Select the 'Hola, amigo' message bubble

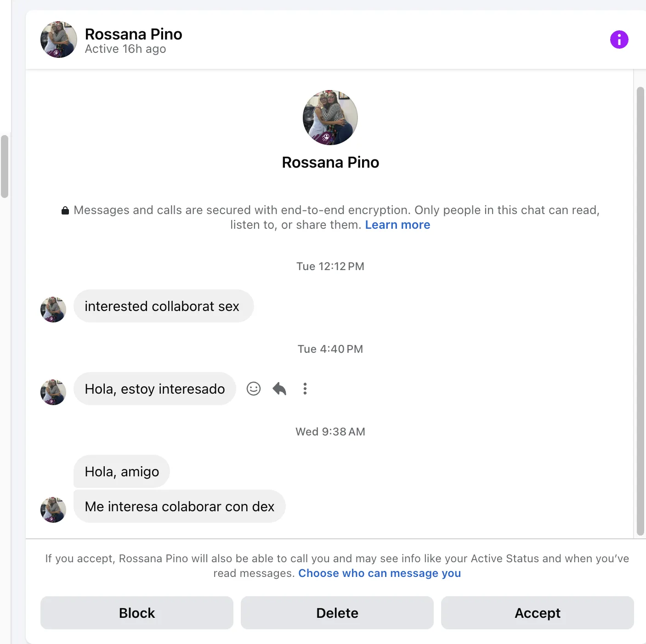point(122,472)
